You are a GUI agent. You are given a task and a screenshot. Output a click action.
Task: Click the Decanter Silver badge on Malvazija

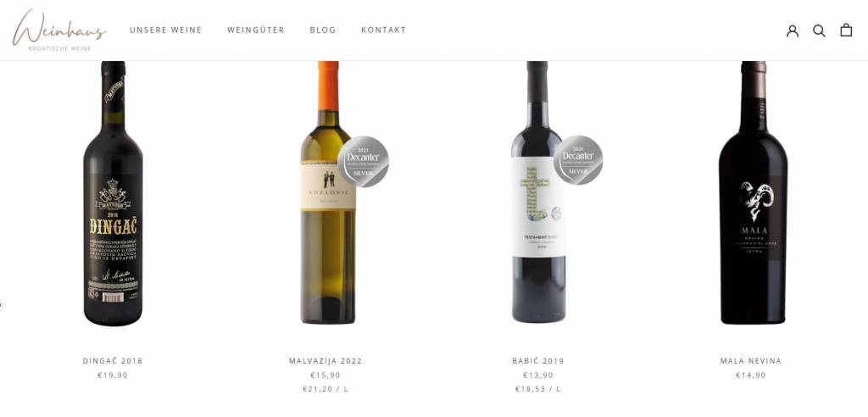coord(363,162)
